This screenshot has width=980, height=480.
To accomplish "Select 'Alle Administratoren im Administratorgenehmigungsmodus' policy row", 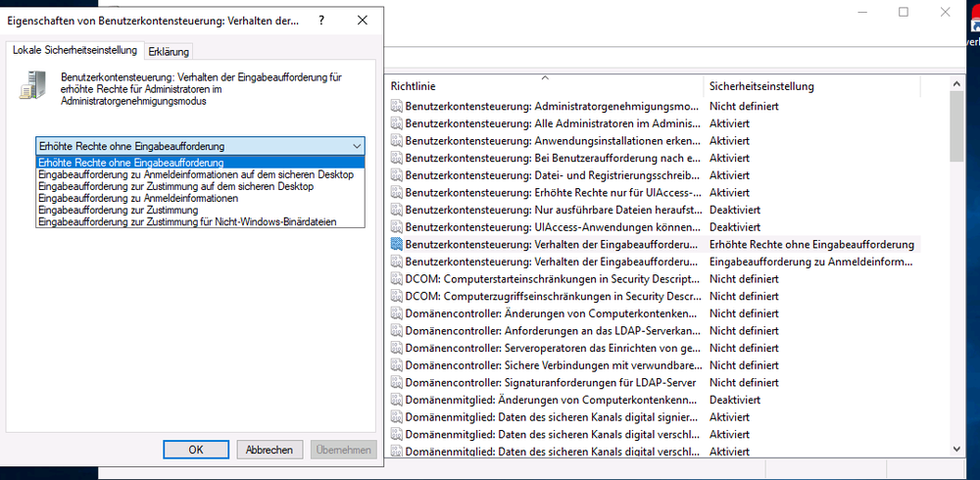I will point(552,123).
